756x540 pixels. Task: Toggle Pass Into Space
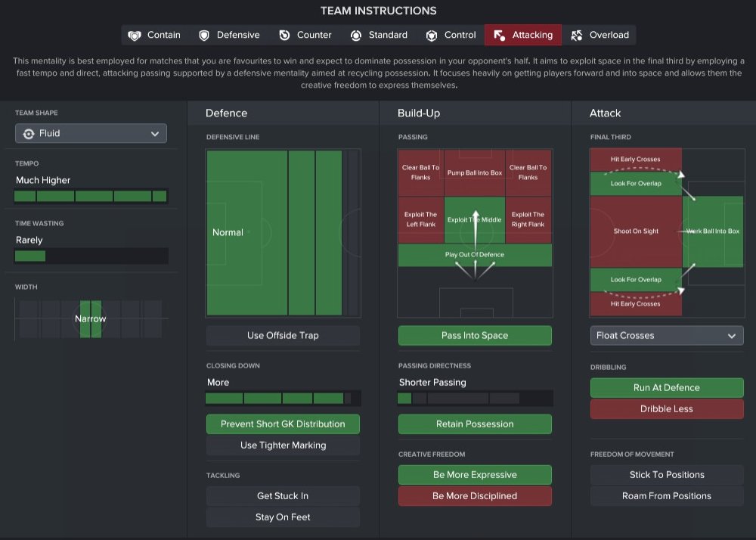click(475, 336)
